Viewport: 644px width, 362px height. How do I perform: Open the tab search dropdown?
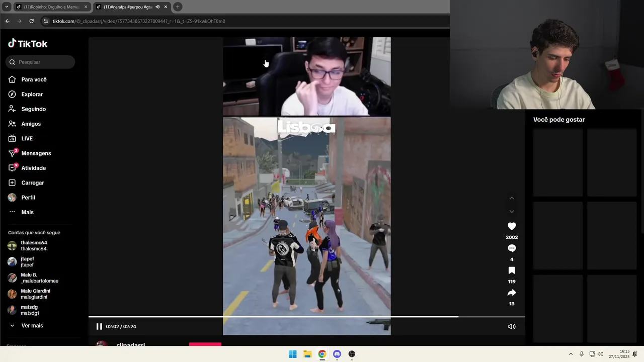7,7
